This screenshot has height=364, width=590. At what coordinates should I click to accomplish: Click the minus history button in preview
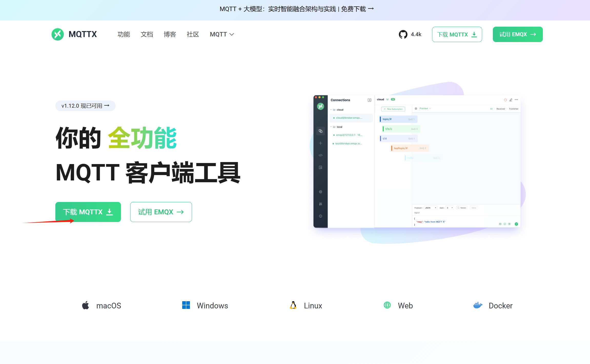pyautogui.click(x=505, y=224)
